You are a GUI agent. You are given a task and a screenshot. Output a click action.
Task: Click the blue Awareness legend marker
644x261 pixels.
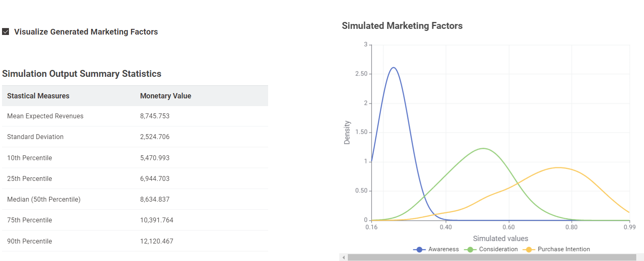pyautogui.click(x=419, y=250)
